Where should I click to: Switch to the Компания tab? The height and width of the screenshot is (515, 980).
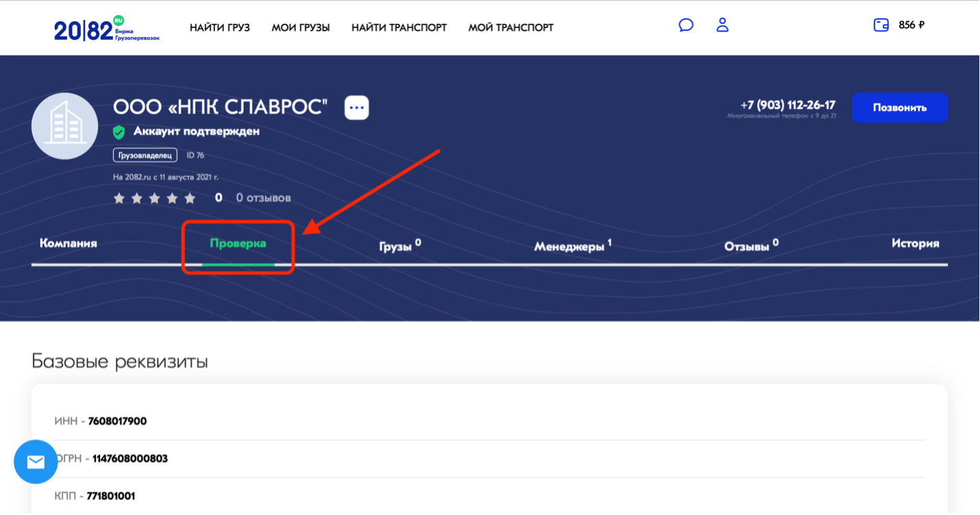click(69, 243)
